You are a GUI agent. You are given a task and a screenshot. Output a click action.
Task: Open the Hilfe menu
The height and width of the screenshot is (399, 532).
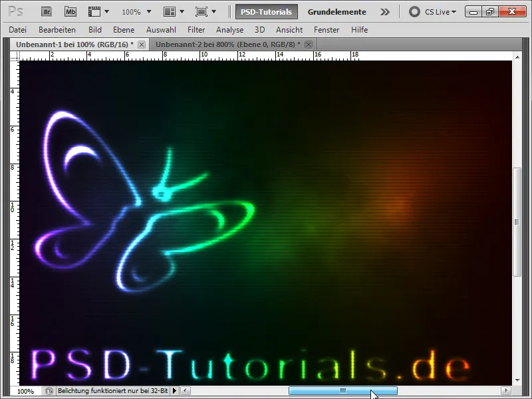(x=359, y=30)
